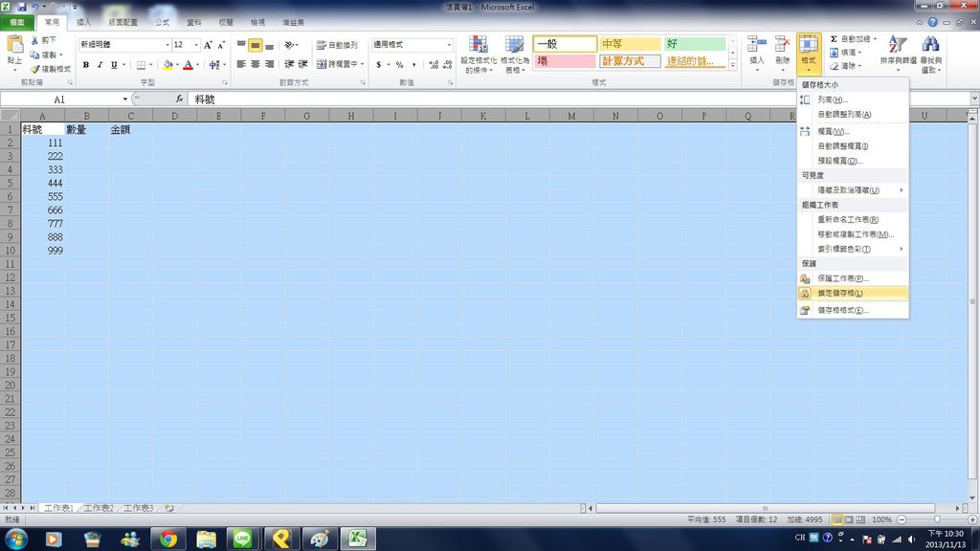Decrease font size with the small A icon
Image resolution: width=980 pixels, height=551 pixels.
tap(221, 45)
